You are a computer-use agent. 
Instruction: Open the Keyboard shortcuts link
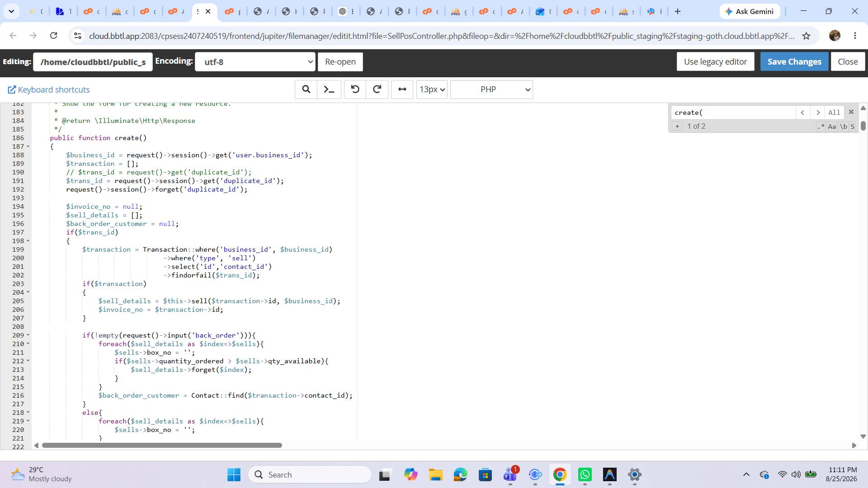(49, 89)
